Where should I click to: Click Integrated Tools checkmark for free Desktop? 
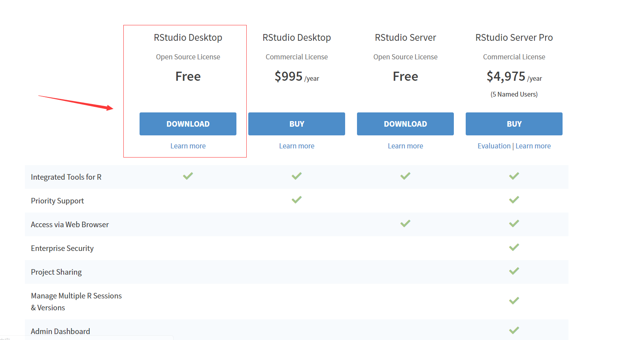188,176
